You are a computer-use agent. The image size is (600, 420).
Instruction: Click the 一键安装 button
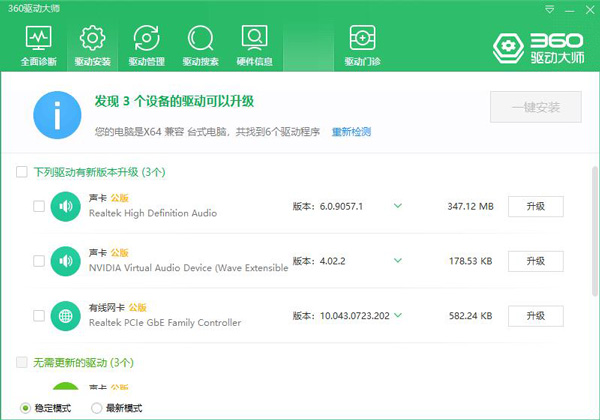(x=536, y=107)
